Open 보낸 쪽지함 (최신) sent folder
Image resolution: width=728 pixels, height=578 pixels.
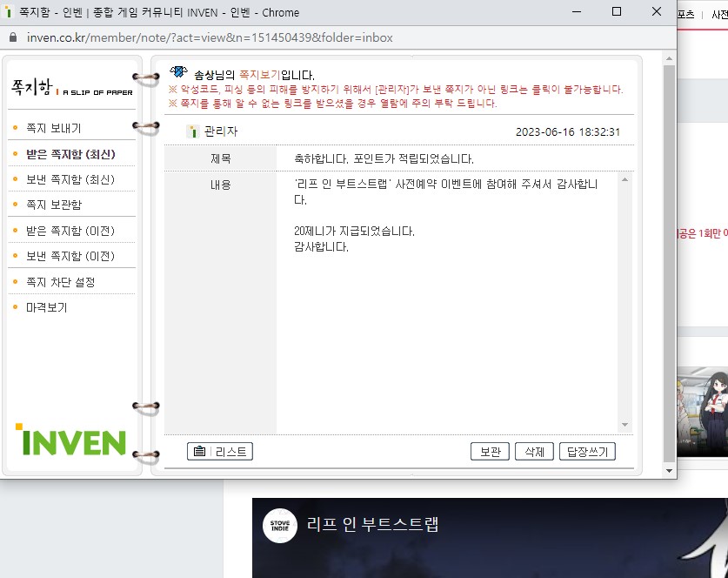tap(70, 179)
